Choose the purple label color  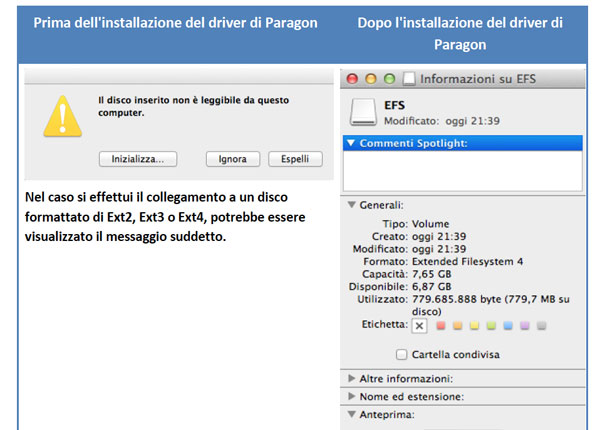(x=525, y=326)
